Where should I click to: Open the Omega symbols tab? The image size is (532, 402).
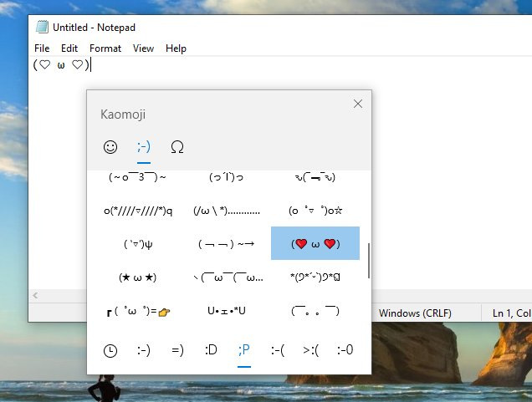(177, 147)
